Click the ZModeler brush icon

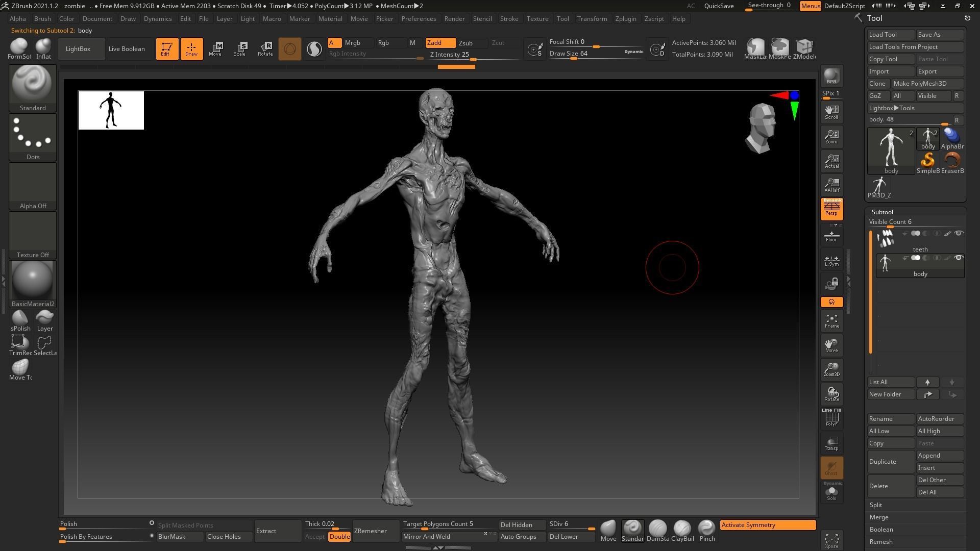[804, 48]
